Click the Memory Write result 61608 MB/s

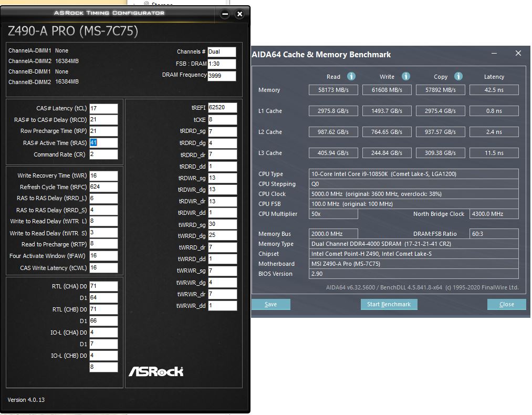tap(387, 90)
